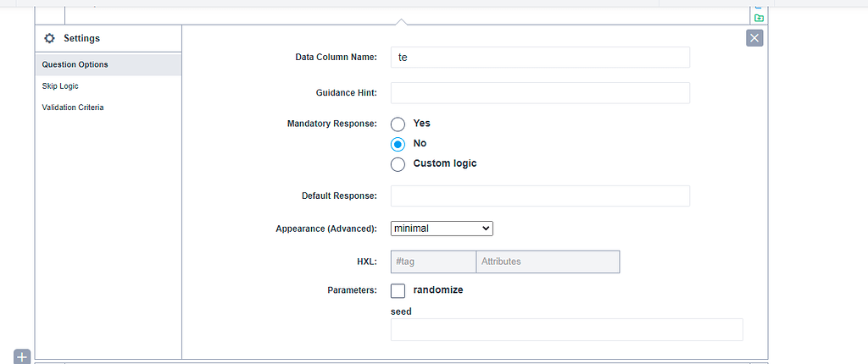
Task: Focus the seed input box
Action: coord(567,329)
